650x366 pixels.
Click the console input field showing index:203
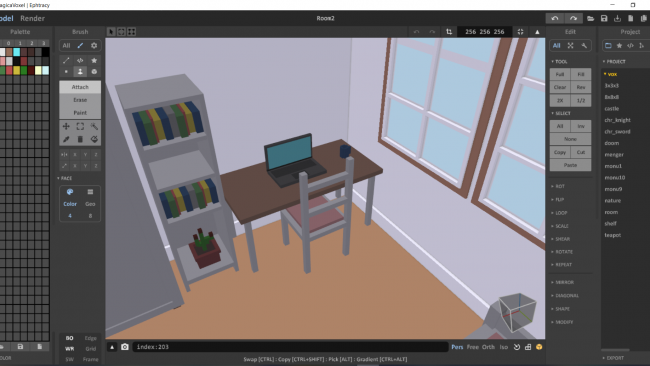[290, 347]
